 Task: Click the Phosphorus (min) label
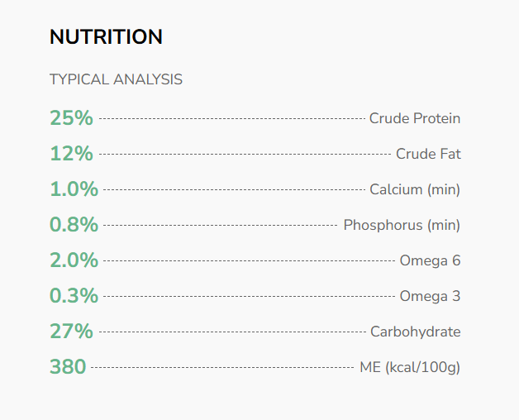(x=402, y=225)
